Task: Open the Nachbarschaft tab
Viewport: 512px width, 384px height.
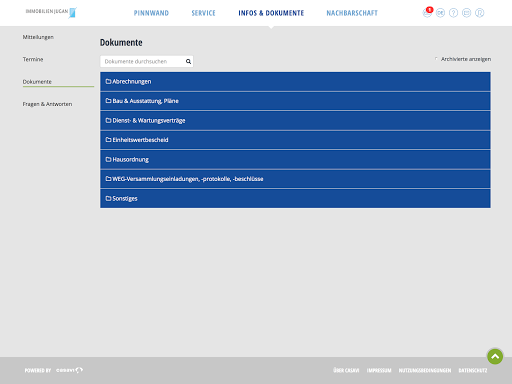Action: coord(352,13)
